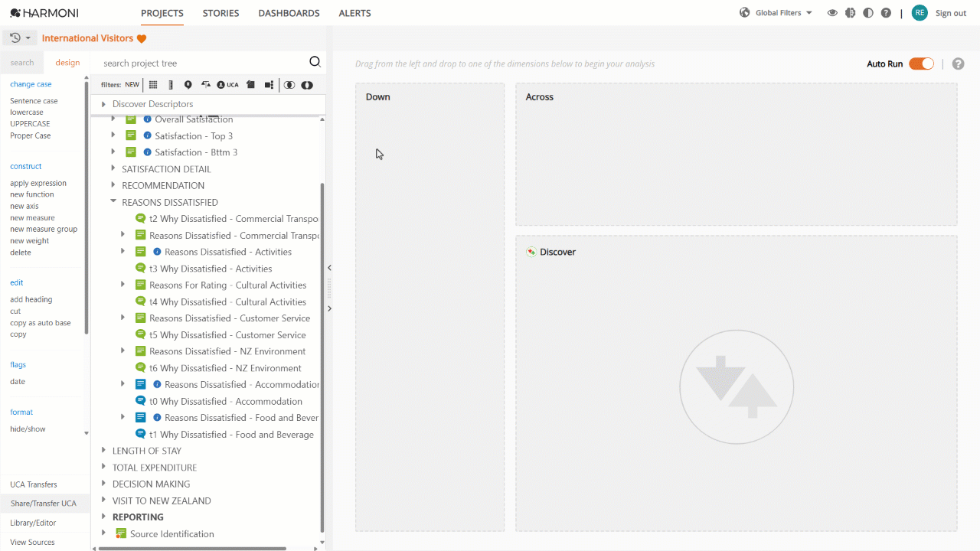
Task: Toggle the outlined overlapping circles filter
Action: point(289,85)
